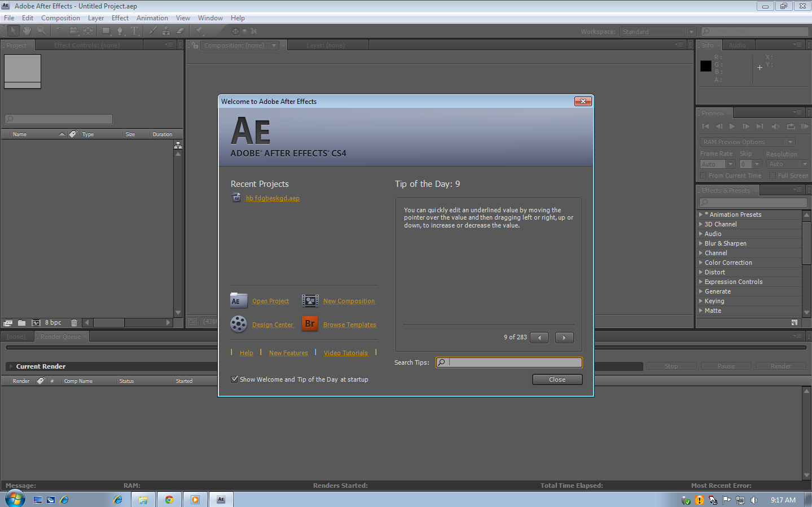
Task: Create a new folder in Project panel
Action: pos(21,323)
